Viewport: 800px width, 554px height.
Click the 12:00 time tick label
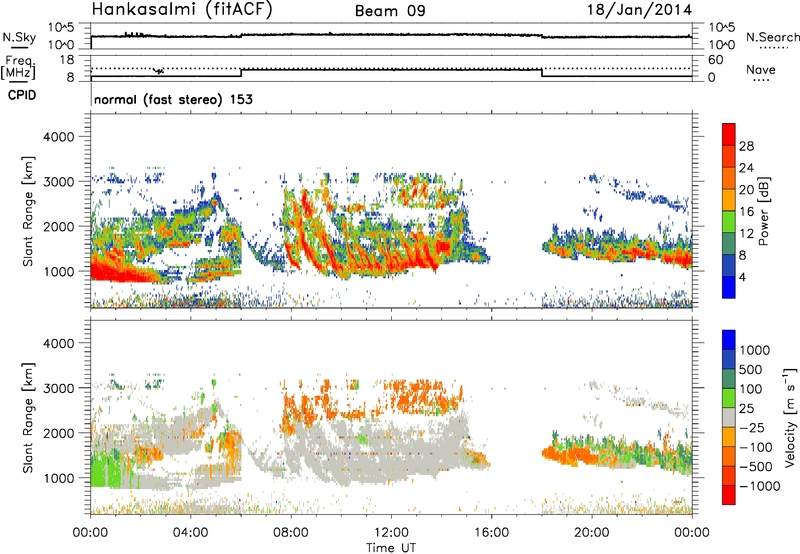coord(391,533)
